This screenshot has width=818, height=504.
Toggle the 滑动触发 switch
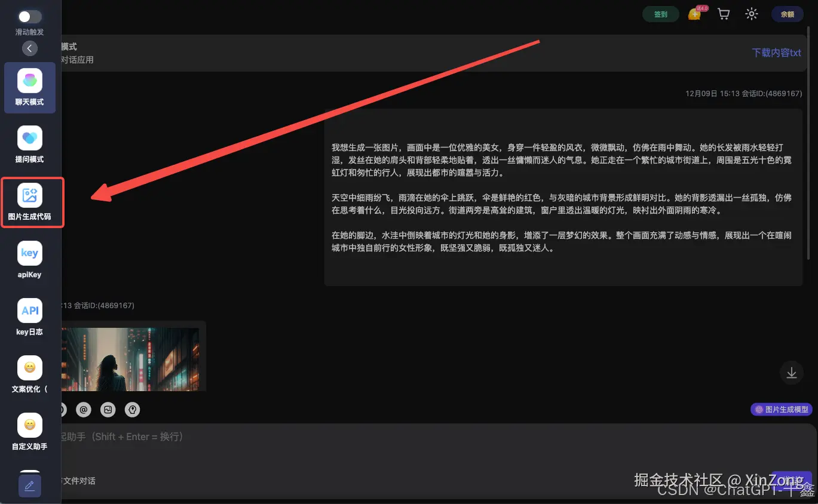[x=29, y=17]
